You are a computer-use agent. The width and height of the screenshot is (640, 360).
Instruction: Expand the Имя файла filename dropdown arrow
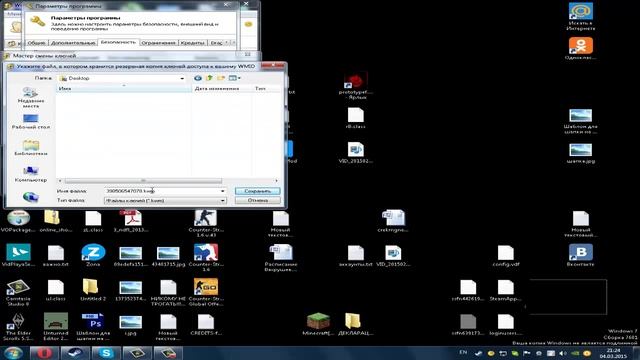click(222, 191)
